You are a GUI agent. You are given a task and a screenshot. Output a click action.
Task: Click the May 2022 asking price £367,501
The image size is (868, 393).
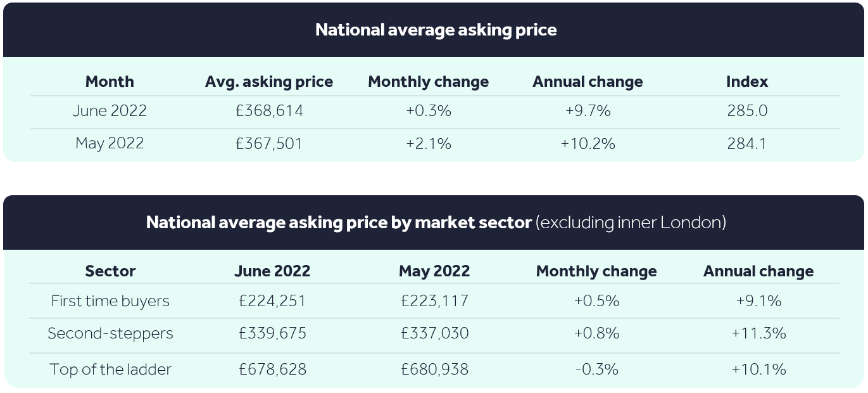click(x=268, y=144)
